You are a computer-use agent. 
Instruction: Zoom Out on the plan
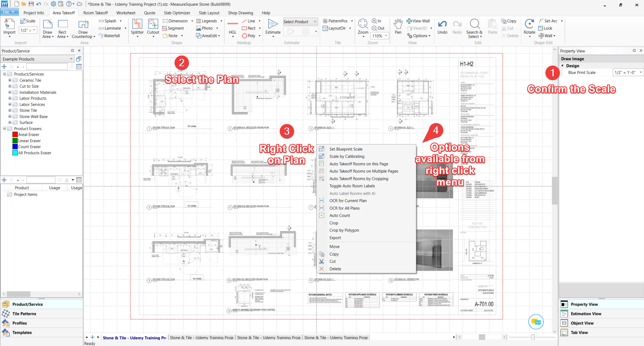pyautogui.click(x=378, y=28)
